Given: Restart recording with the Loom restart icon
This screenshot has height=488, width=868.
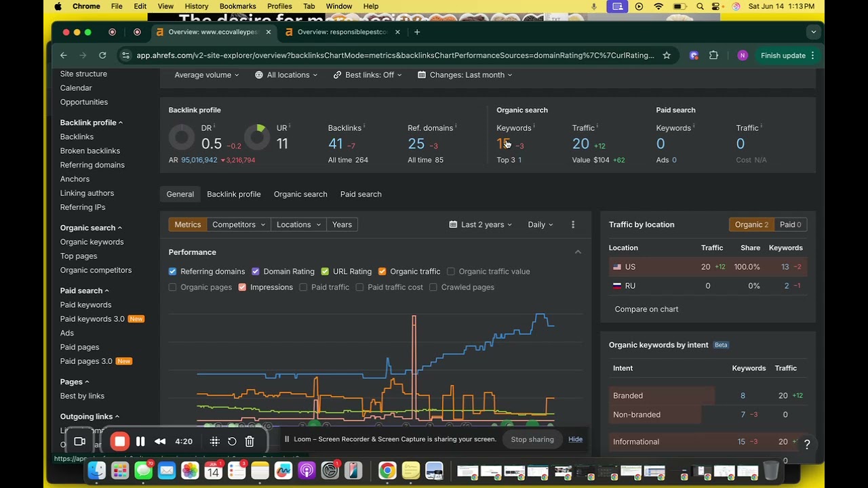Looking at the screenshot, I should 232,441.
